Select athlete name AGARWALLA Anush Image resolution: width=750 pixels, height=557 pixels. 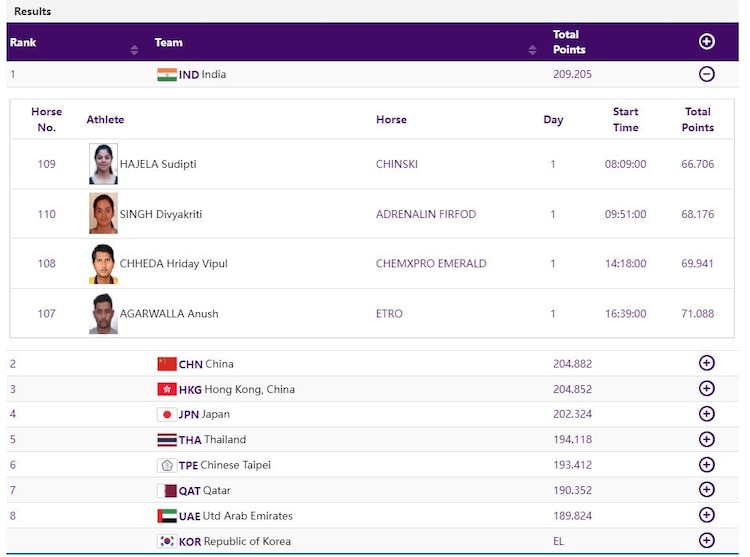(x=168, y=314)
